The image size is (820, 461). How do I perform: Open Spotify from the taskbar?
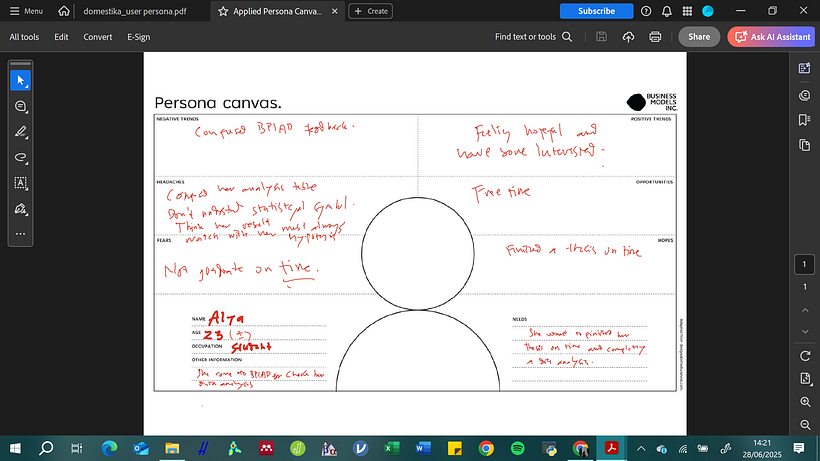517,448
